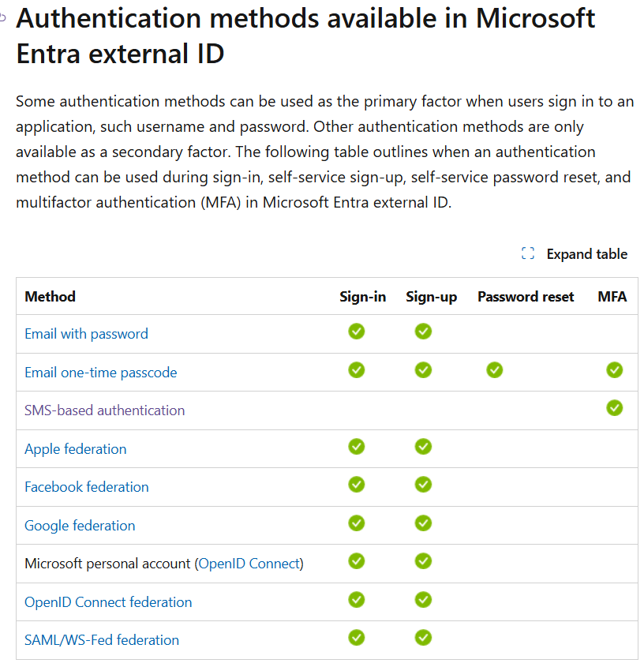Click the MFA checkmark for Email one-time passcode
Image resolution: width=644 pixels, height=667 pixels.
coord(614,369)
